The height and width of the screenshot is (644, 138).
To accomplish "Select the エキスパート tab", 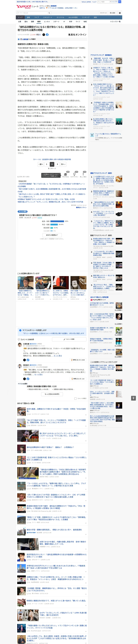I will pos(48,17).
